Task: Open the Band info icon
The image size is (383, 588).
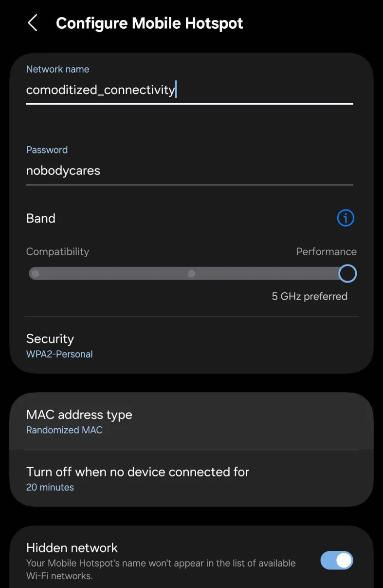Action: click(x=346, y=218)
